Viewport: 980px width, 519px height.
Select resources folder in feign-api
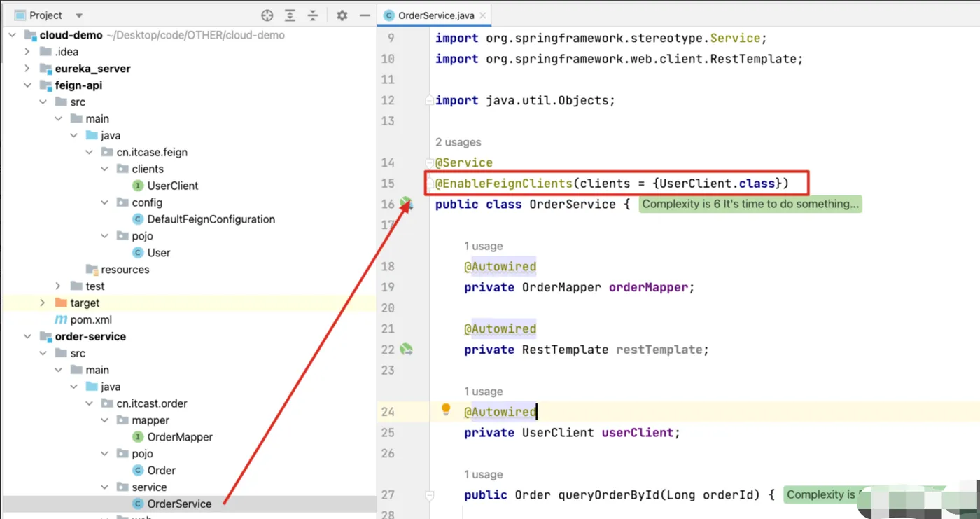pos(125,270)
